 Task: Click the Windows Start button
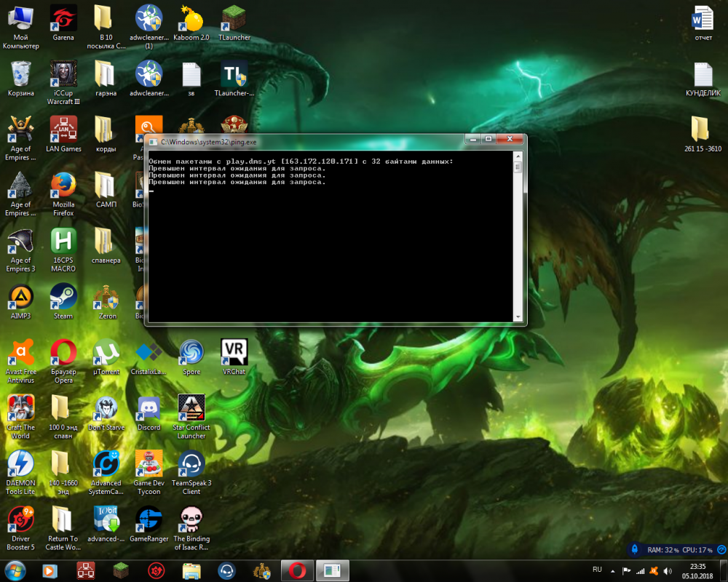pos(15,570)
